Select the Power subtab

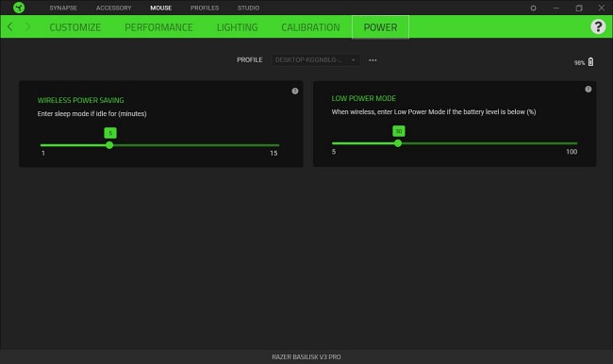380,27
